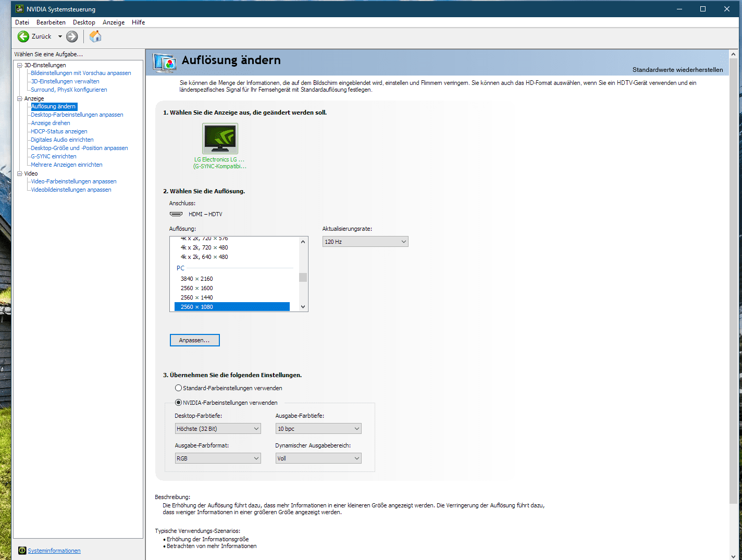Select resolution 3840 × 2160
This screenshot has height=560, width=742.
[197, 279]
